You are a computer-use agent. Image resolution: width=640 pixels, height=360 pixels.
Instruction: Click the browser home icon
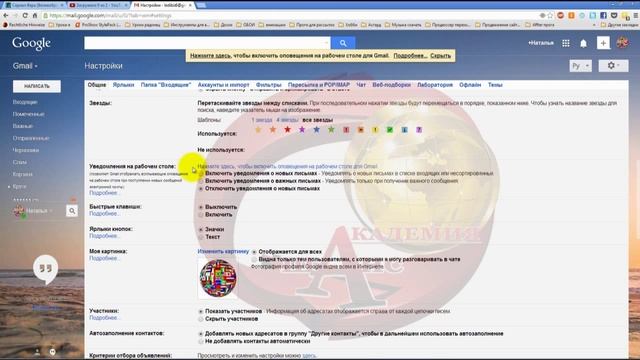pyautogui.click(x=35, y=16)
